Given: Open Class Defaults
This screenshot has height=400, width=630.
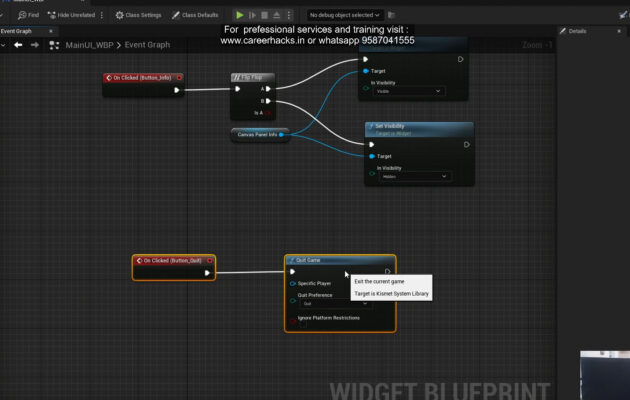Looking at the screenshot, I should click(x=196, y=15).
